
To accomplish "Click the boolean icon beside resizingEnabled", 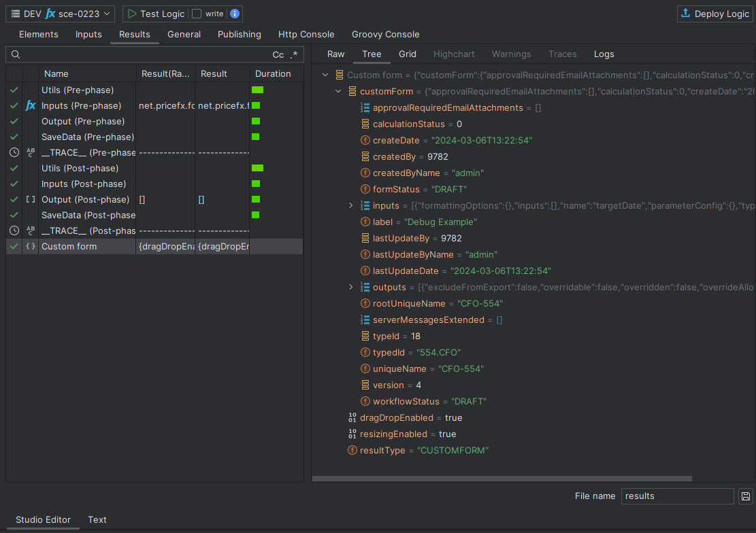I will (x=352, y=434).
